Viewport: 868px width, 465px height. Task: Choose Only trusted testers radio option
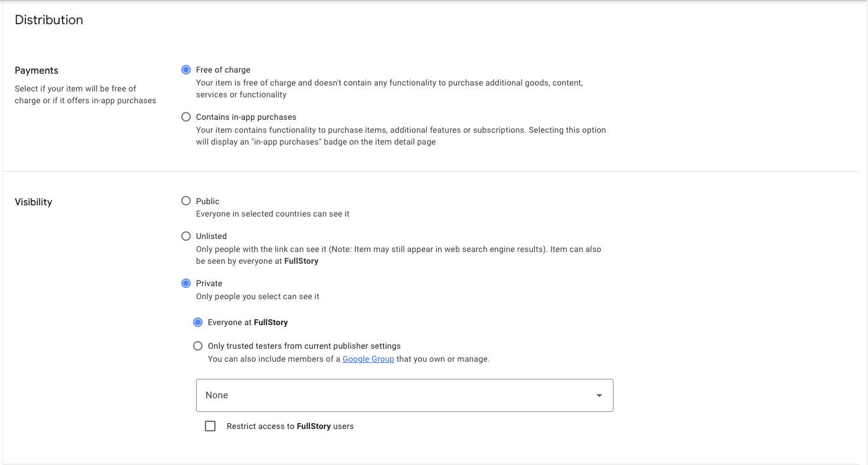coord(198,346)
